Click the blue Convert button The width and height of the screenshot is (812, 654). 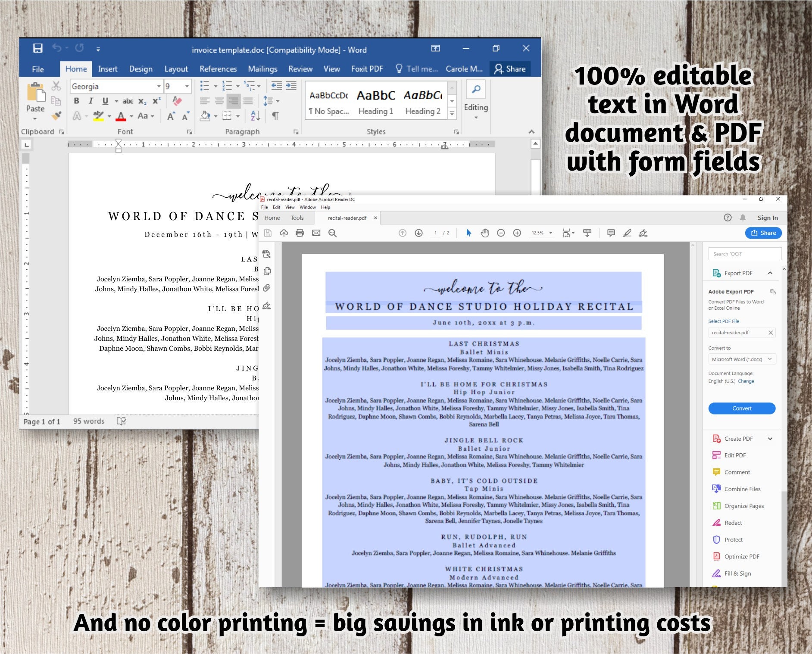click(742, 408)
